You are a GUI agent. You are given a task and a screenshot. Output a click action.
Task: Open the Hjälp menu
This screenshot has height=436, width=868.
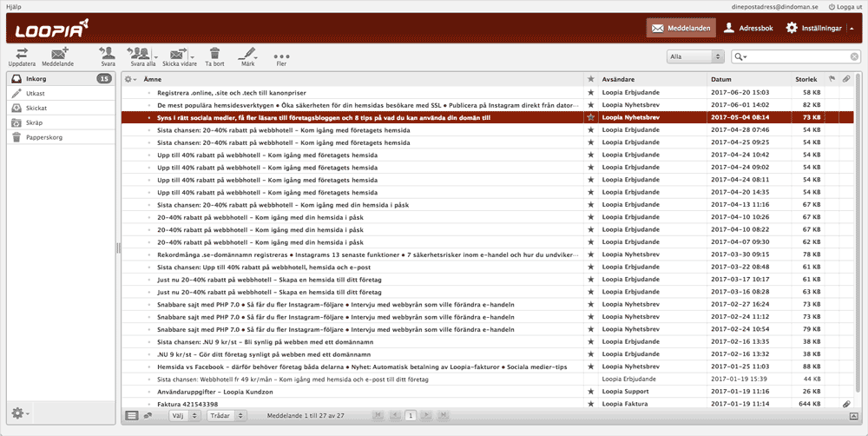point(14,7)
